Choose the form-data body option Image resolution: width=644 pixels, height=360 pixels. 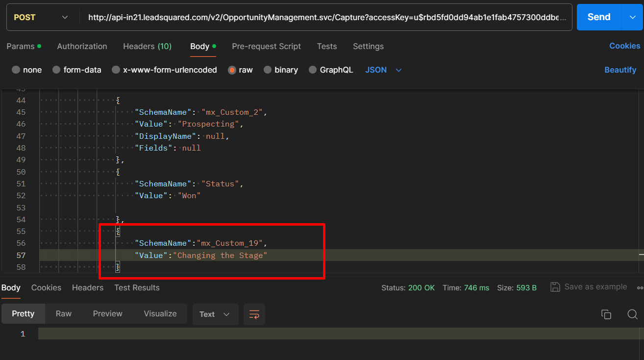(x=57, y=70)
